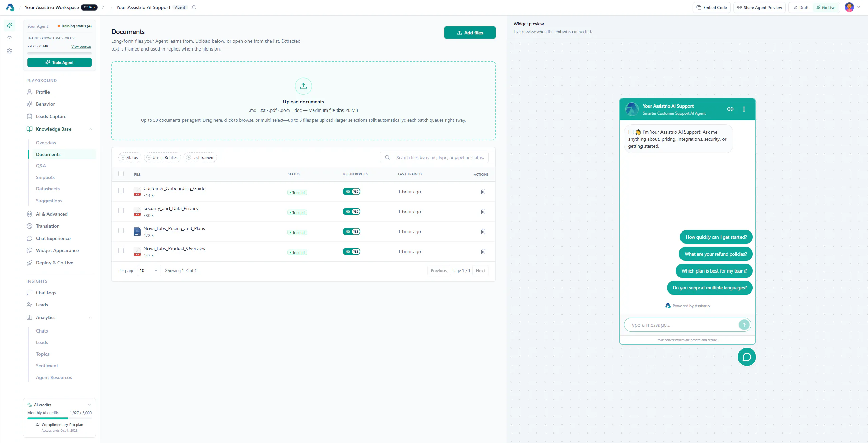Check the select-all files checkbox
Image resolution: width=868 pixels, height=443 pixels.
click(x=121, y=174)
